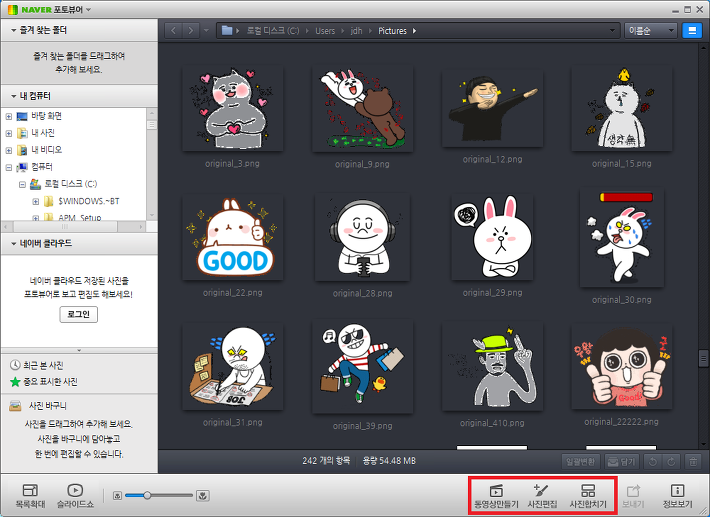Expand the $WINDOWS.~BT folder node

36,201
